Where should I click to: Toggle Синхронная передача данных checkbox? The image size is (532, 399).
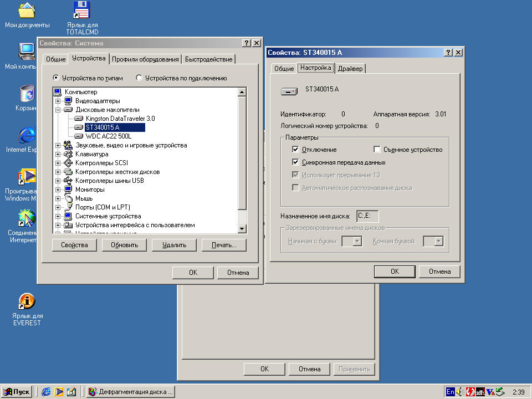tap(295, 162)
